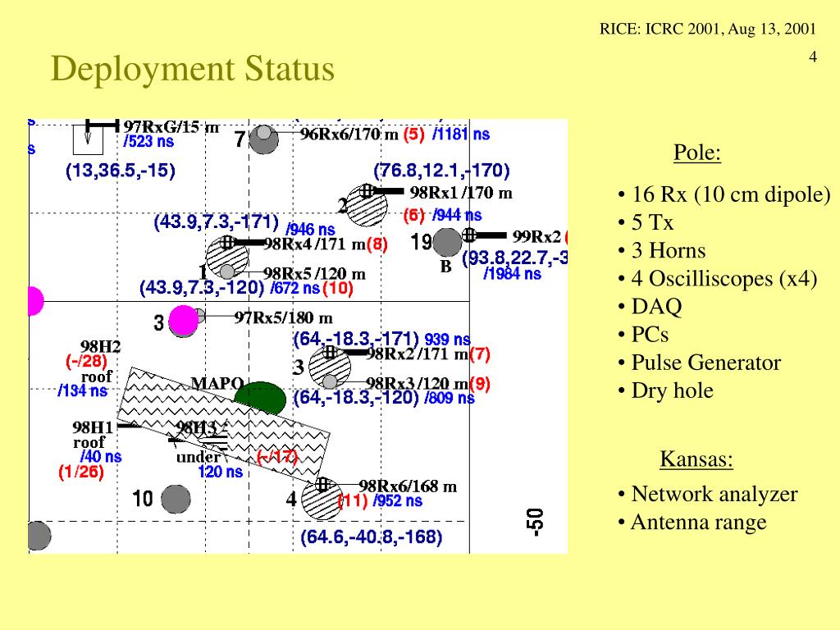Click the '98Rx6/168 m' label
Screen dimensions: 840x630
pos(408,486)
